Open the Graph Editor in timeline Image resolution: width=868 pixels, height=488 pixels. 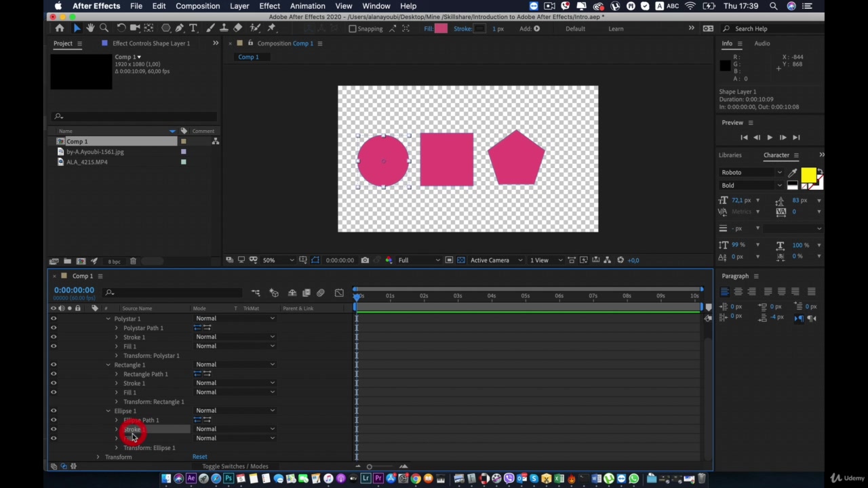pos(339,293)
